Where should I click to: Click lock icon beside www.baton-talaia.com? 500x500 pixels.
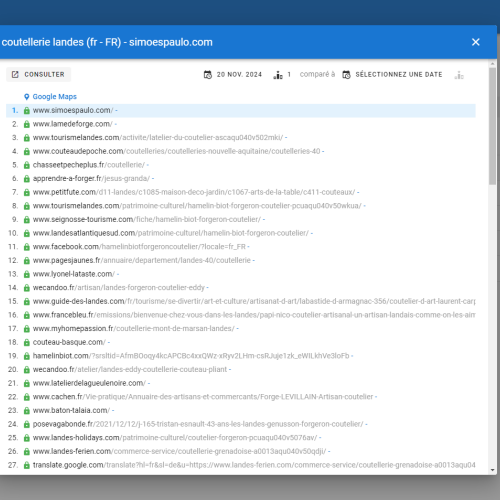pos(27,411)
